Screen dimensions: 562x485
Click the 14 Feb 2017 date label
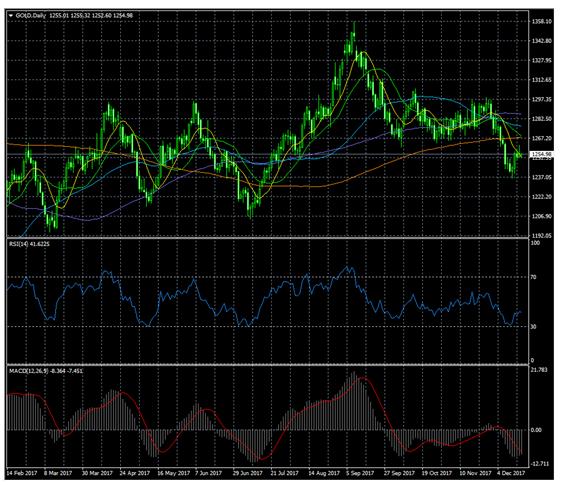pos(22,473)
